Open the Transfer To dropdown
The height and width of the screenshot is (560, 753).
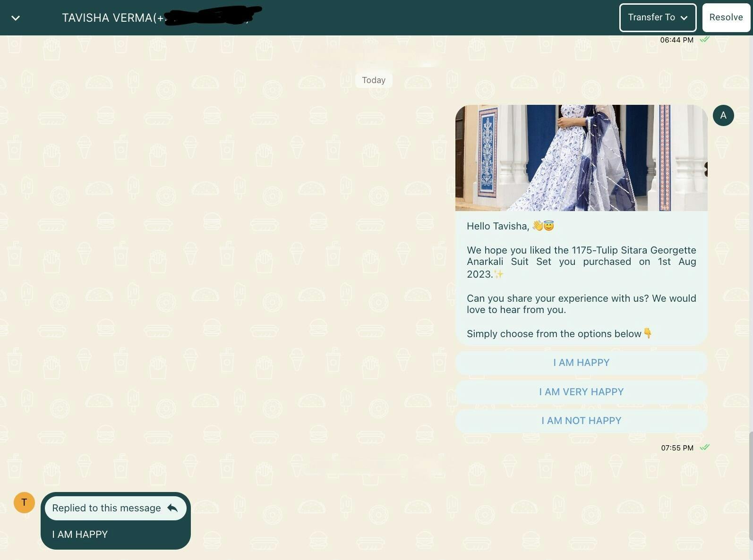pos(657,17)
